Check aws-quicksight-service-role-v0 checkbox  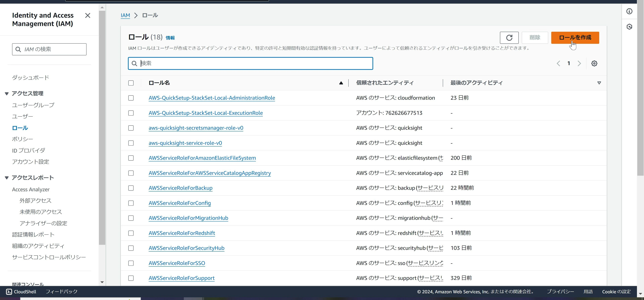click(131, 143)
